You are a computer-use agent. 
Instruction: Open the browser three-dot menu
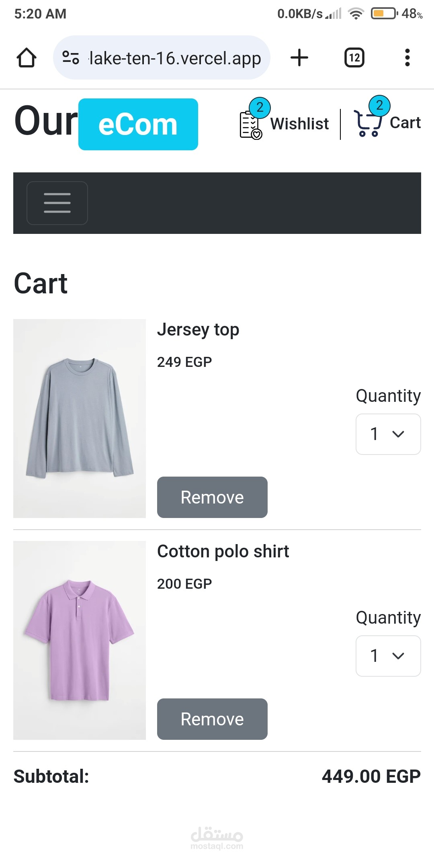pyautogui.click(x=407, y=57)
